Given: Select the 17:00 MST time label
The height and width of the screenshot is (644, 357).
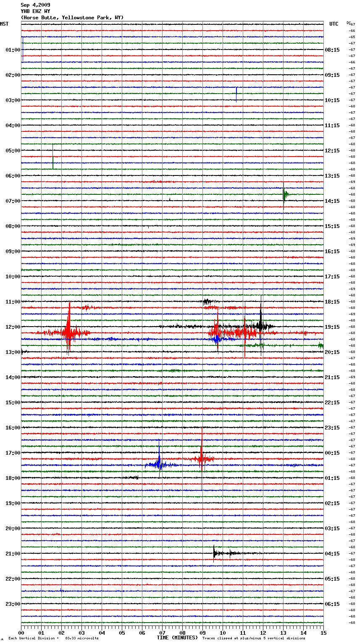Looking at the screenshot, I should coord(13,453).
